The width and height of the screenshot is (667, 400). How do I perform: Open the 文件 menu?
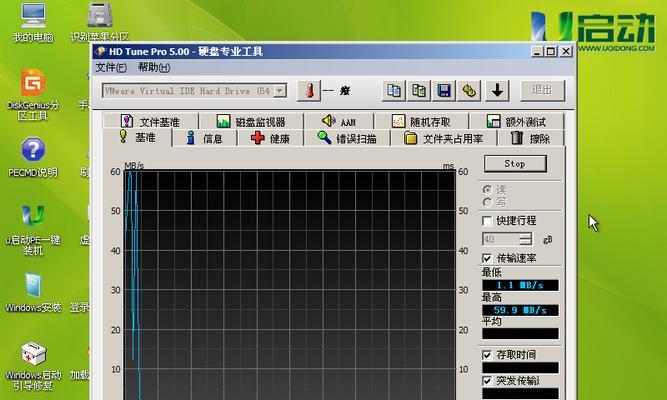click(111, 67)
